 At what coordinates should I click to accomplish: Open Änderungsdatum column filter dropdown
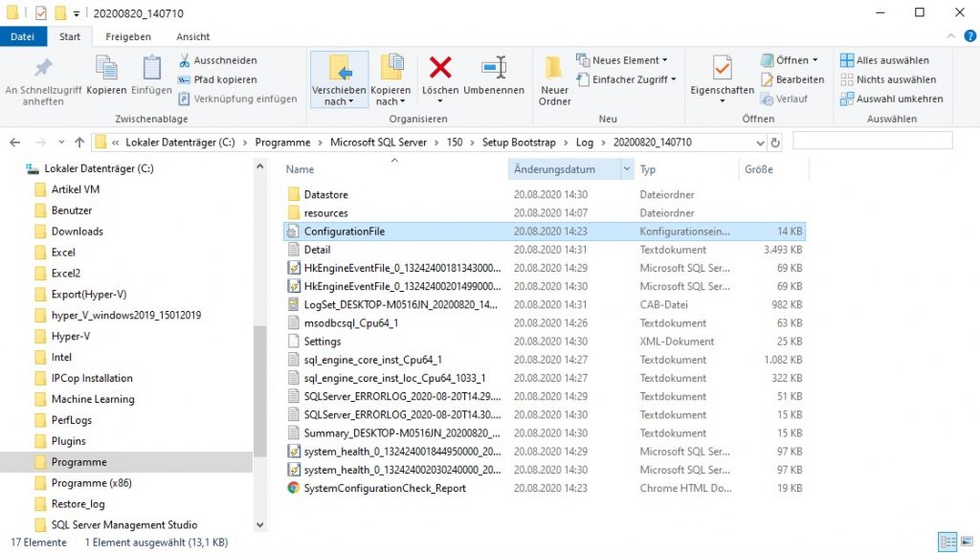click(627, 168)
